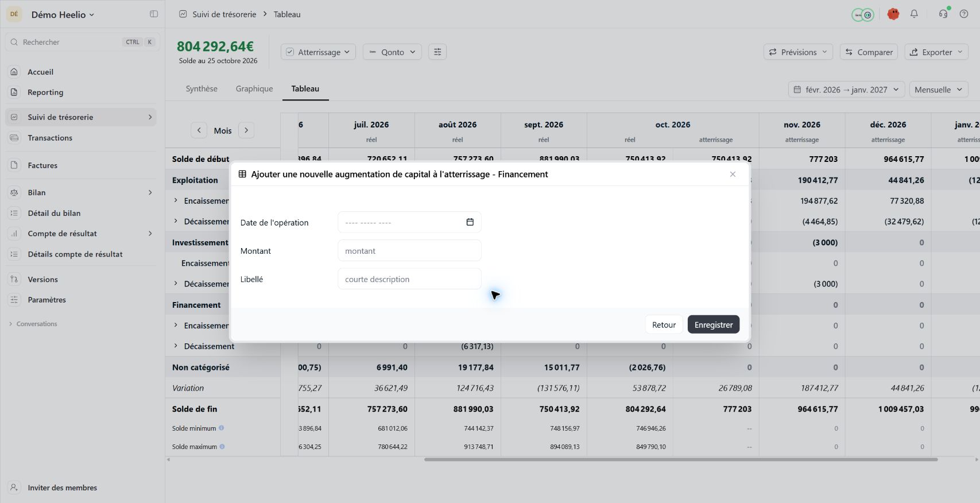
Task: Open the Prévisions dropdown
Action: [799, 52]
